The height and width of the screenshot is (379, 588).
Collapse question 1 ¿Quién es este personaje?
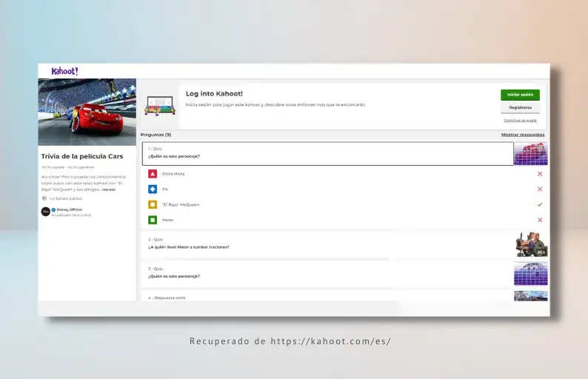327,153
